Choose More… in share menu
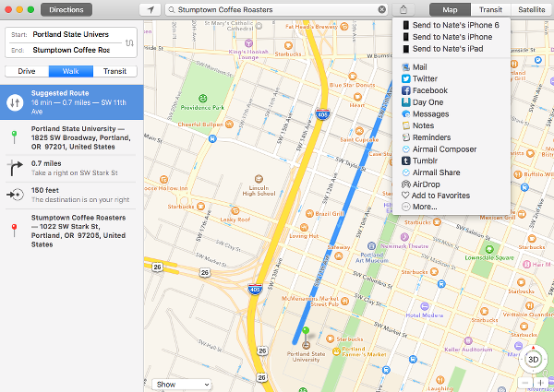 pos(452,207)
